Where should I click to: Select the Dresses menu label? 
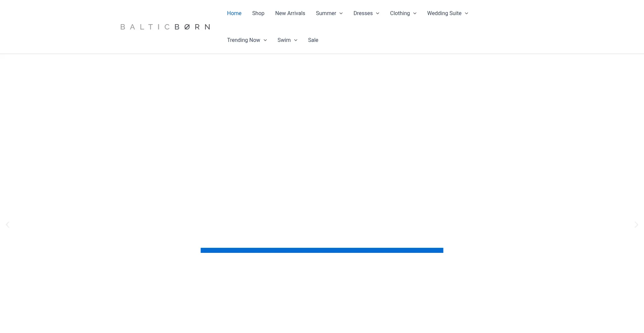(363, 13)
